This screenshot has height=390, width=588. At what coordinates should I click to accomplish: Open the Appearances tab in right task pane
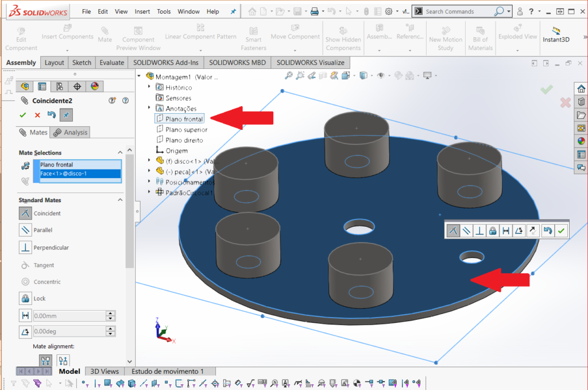581,141
